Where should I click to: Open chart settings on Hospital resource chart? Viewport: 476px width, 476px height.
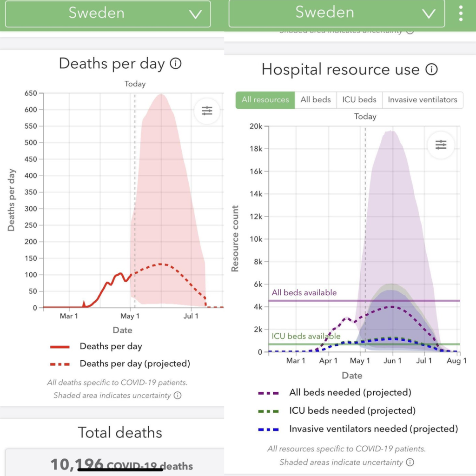[x=441, y=145]
